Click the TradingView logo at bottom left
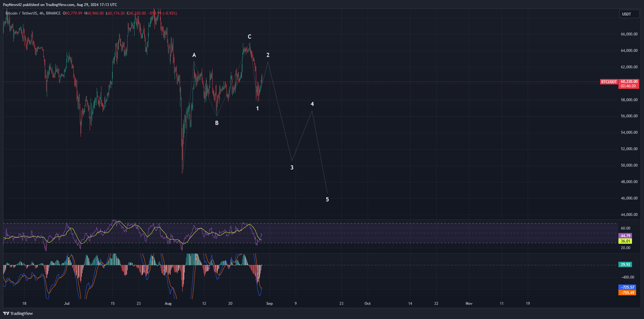The image size is (644, 319). (x=18, y=313)
